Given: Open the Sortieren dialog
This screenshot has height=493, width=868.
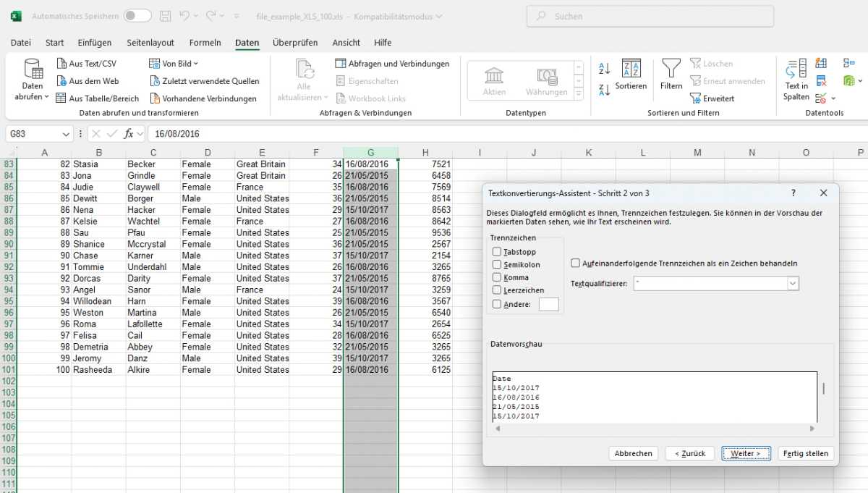Looking at the screenshot, I should pyautogui.click(x=631, y=75).
